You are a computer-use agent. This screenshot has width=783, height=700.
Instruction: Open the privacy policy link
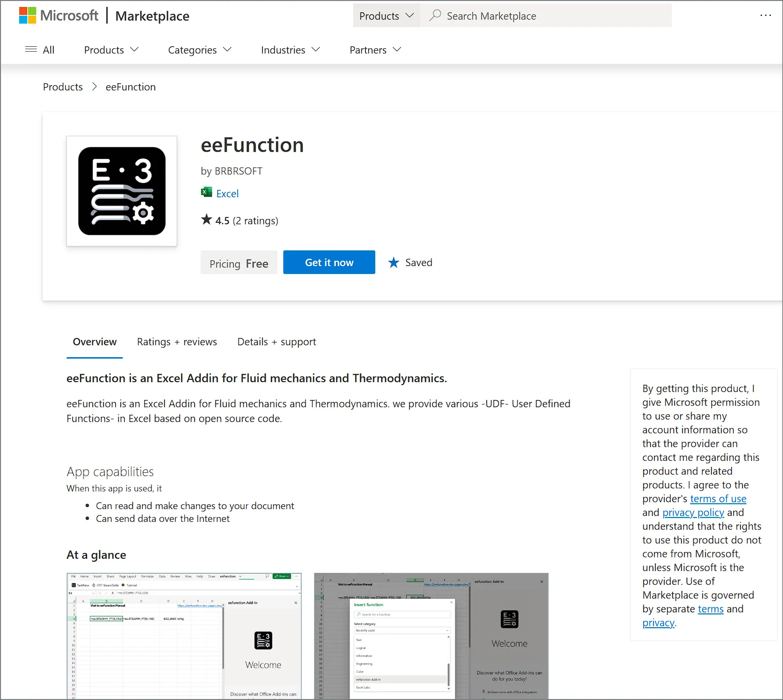coord(693,513)
